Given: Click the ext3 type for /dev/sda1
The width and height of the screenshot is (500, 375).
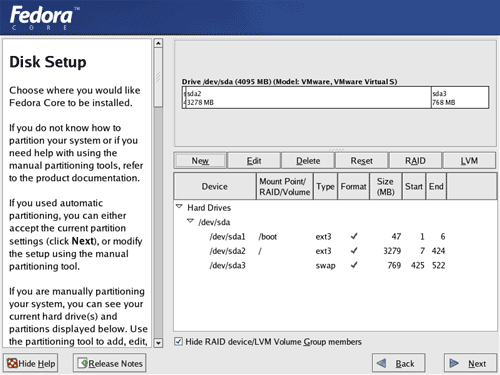Looking at the screenshot, I should tap(323, 237).
